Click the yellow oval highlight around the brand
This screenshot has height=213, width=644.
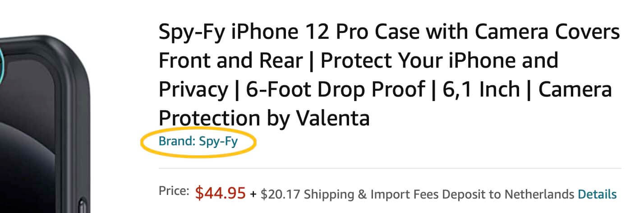[x=198, y=143]
